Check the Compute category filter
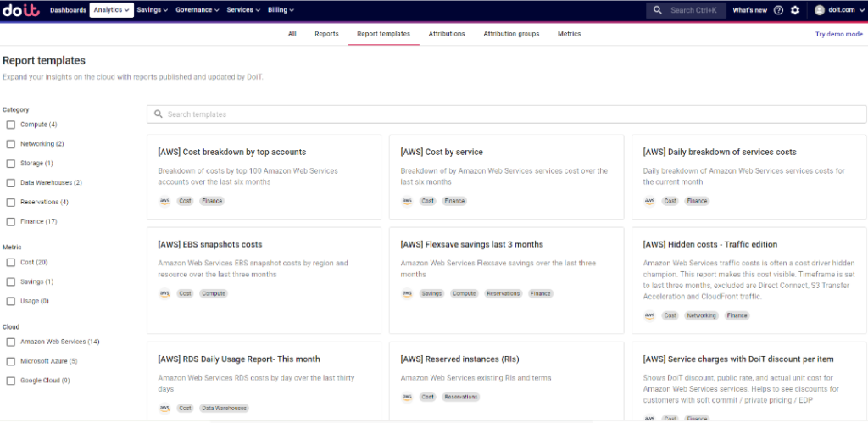The height and width of the screenshot is (423, 868). pyautogui.click(x=11, y=125)
